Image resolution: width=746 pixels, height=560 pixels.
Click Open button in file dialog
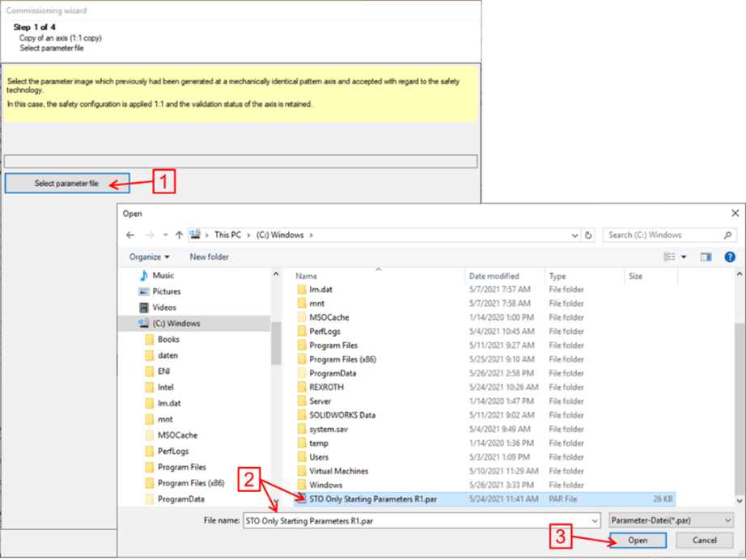pyautogui.click(x=638, y=540)
